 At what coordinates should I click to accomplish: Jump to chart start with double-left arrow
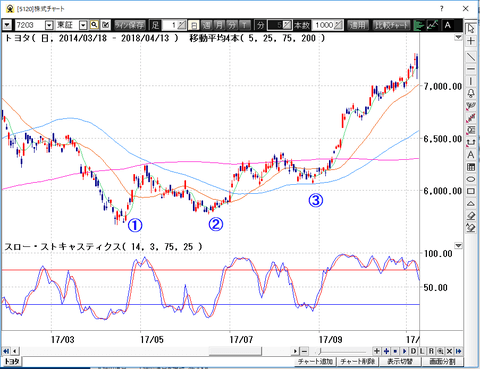6,351
